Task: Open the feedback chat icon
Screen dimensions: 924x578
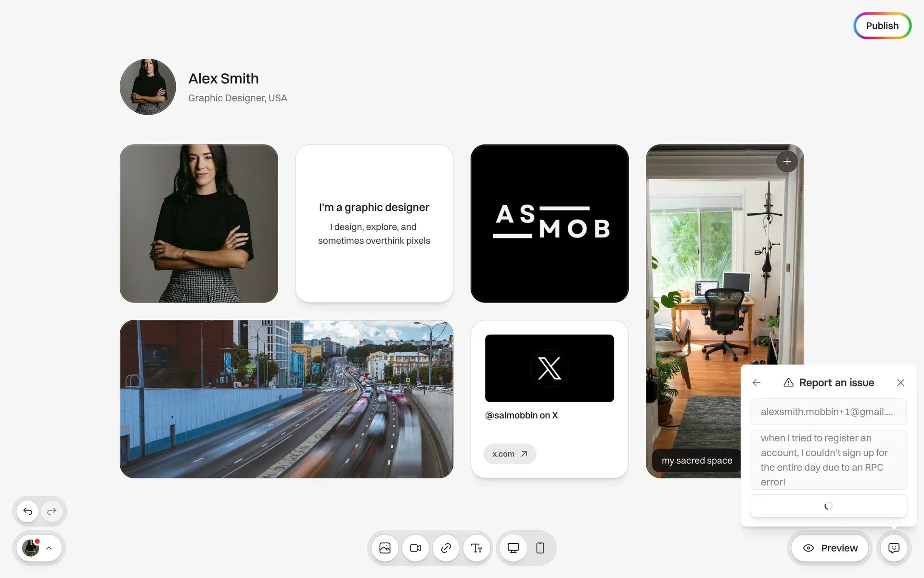Action: pyautogui.click(x=894, y=548)
